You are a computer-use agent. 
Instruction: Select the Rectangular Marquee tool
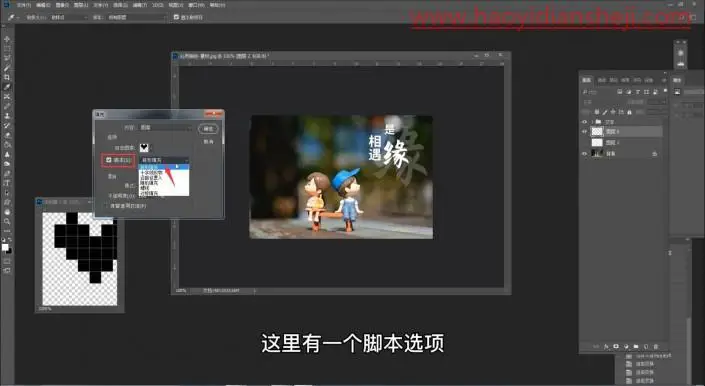tap(7, 49)
